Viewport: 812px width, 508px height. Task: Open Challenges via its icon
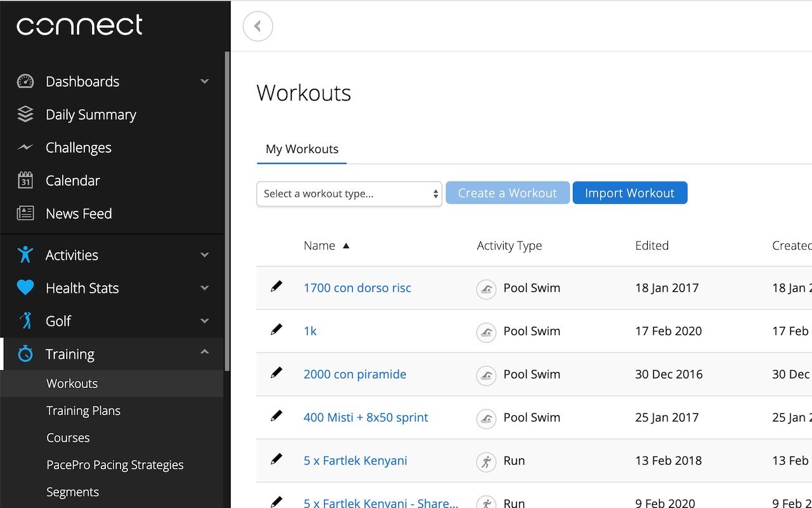pyautogui.click(x=24, y=147)
